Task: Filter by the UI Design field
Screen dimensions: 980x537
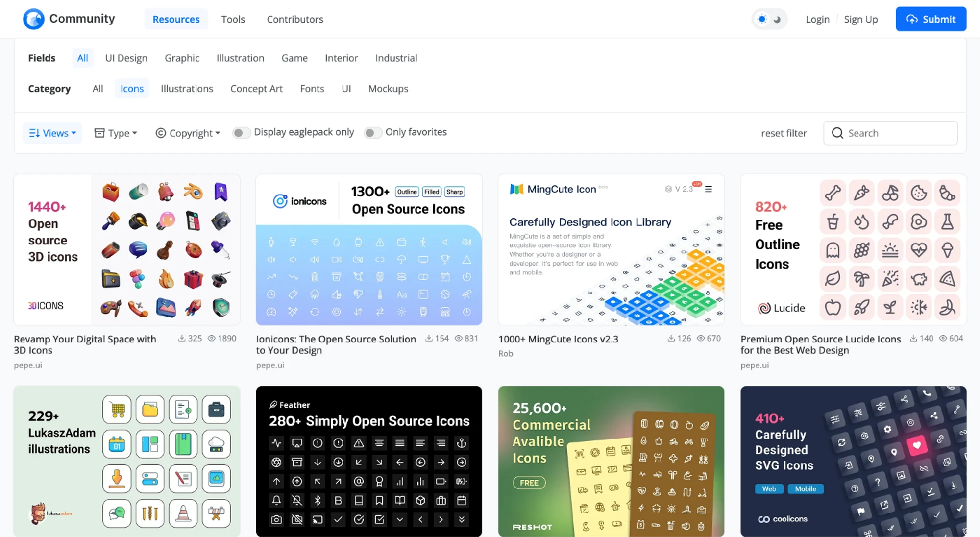Action: coord(126,58)
